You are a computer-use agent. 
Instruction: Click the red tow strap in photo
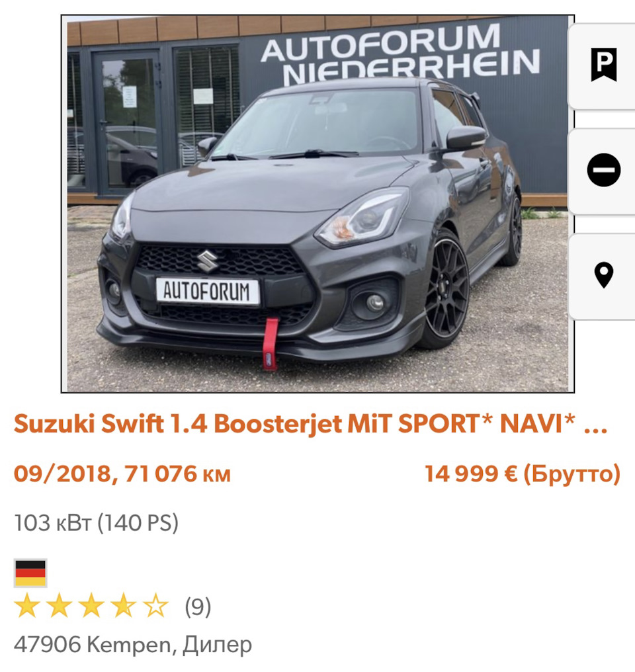(271, 343)
